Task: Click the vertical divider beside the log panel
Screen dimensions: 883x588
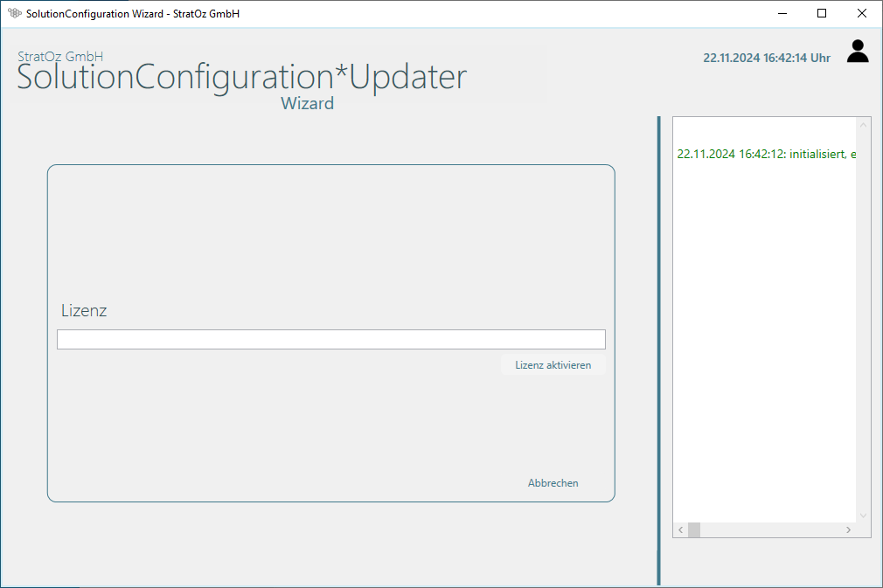Action: coord(658,349)
